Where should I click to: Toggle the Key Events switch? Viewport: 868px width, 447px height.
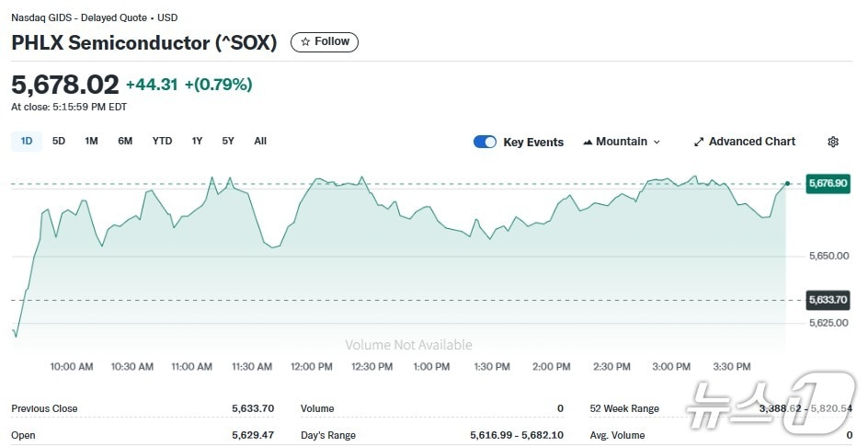[x=485, y=142]
